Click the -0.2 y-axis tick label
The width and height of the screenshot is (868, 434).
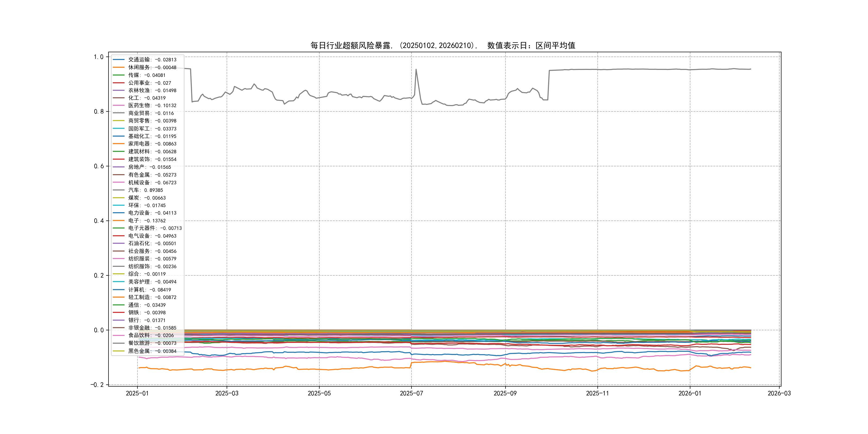point(97,385)
